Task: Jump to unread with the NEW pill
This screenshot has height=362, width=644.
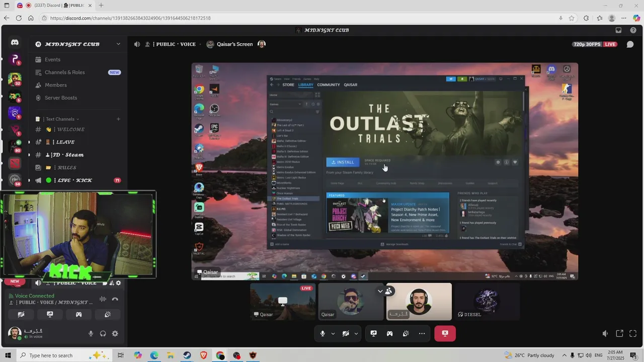Action: pyautogui.click(x=15, y=282)
